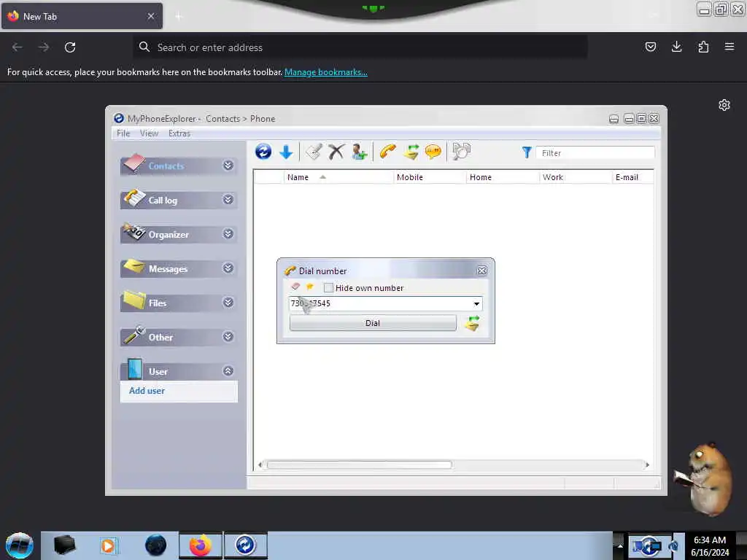Enable the Hide own number checkbox
Screen dimensions: 747x560
point(328,287)
